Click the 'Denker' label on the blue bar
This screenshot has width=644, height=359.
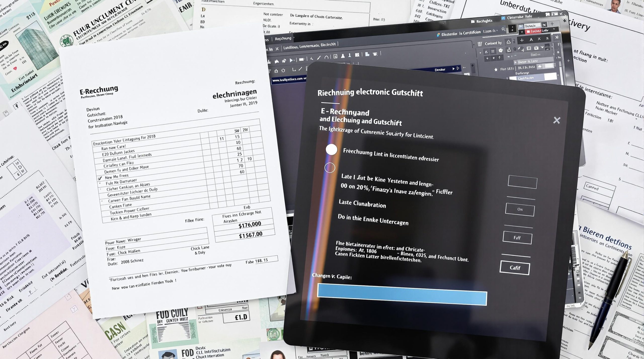pyautogui.click(x=440, y=70)
